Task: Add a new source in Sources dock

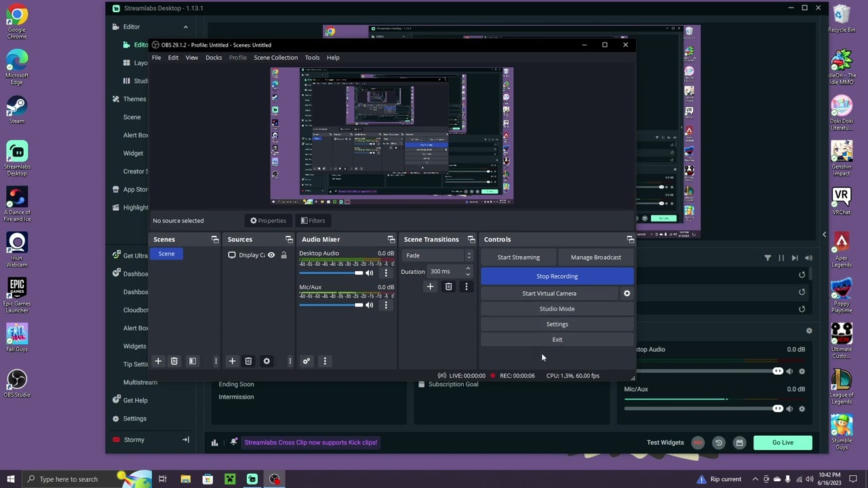Action: [232, 361]
